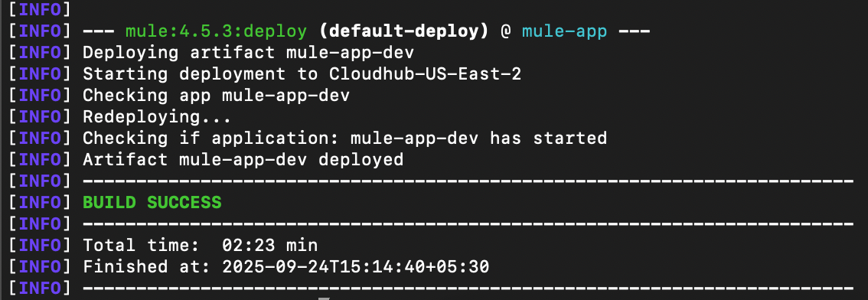Click the cyan mule-app project name
The width and height of the screenshot is (868, 300).
click(565, 31)
